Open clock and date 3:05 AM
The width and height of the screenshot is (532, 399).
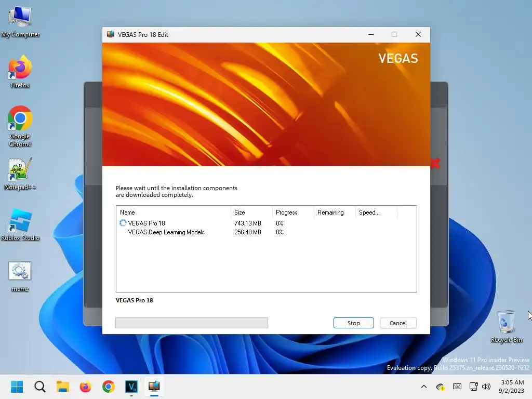pos(511,387)
